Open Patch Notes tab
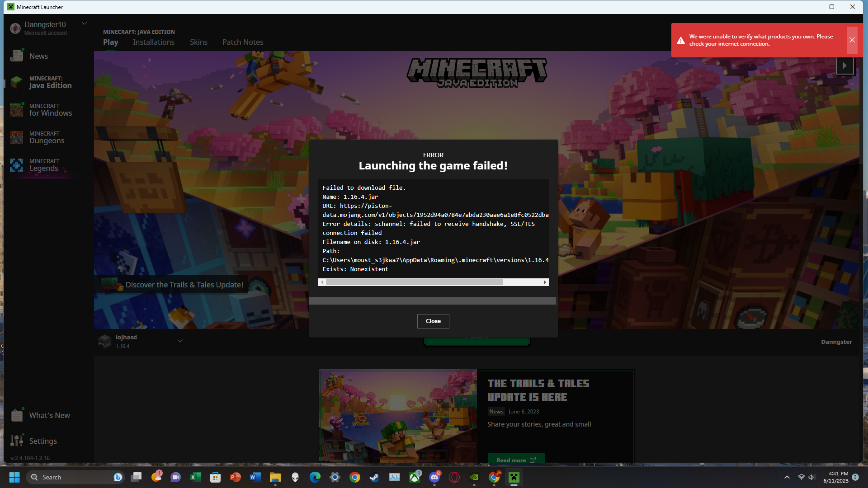This screenshot has width=868, height=488. (242, 42)
